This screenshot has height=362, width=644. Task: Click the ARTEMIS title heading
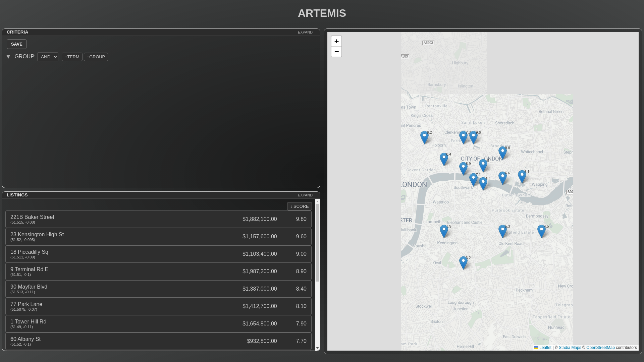pyautogui.click(x=322, y=13)
